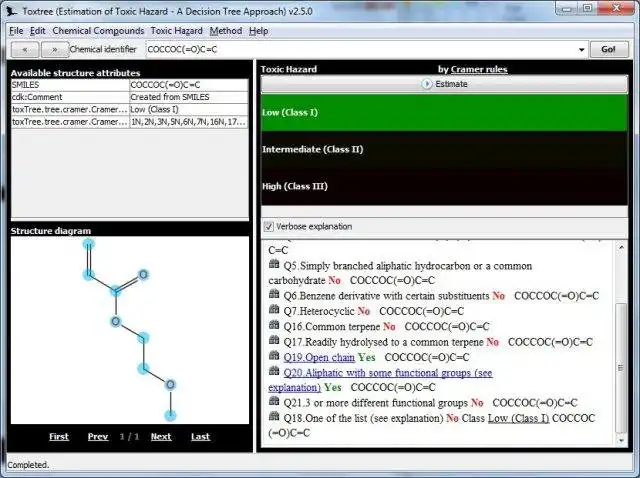Open the Method menu
Viewport: 640px width, 478px height.
coord(226,31)
